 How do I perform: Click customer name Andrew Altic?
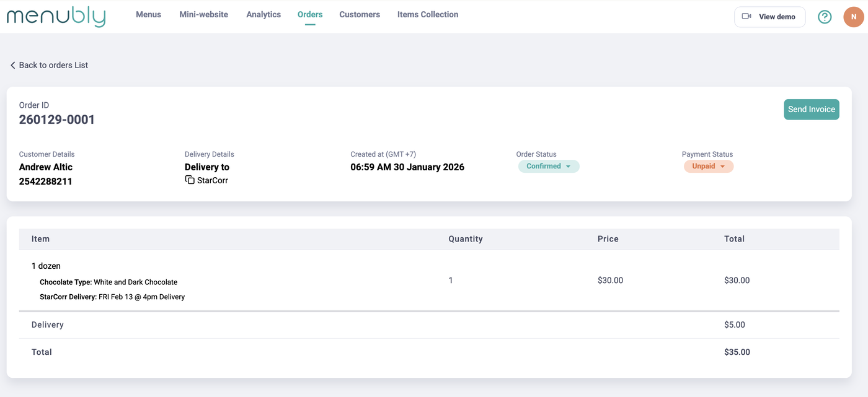46,167
